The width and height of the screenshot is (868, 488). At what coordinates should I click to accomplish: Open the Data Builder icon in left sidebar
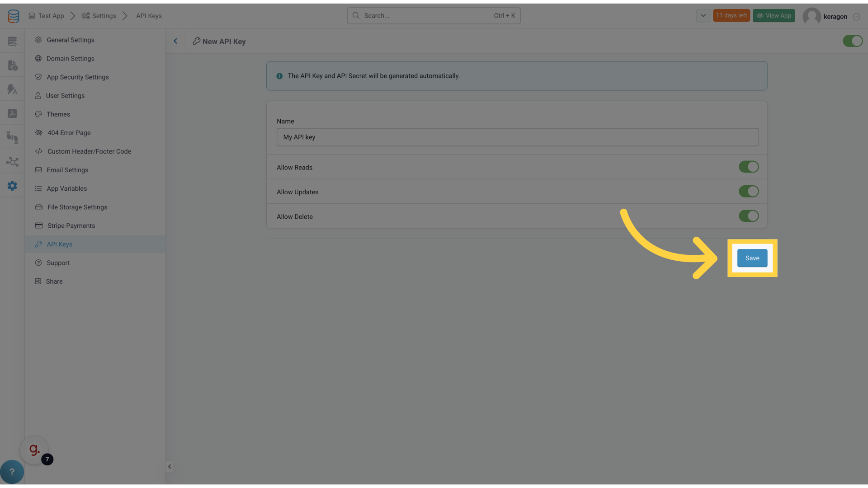pos(12,41)
